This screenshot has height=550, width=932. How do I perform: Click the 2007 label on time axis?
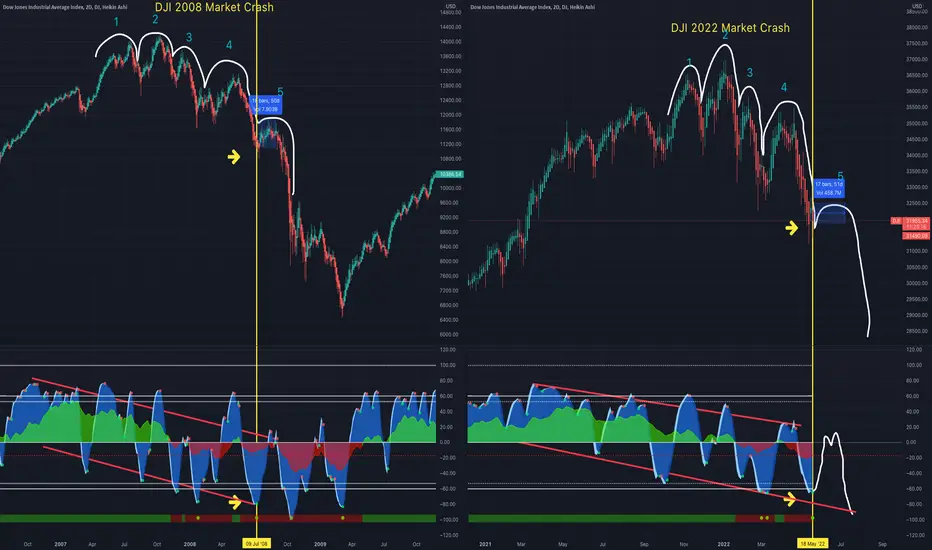coord(60,544)
